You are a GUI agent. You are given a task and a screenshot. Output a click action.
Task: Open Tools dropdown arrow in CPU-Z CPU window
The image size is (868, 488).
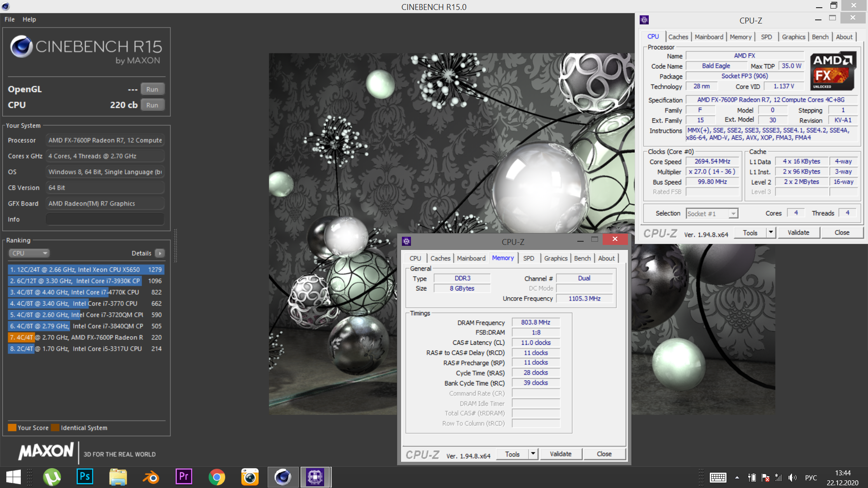[770, 233]
